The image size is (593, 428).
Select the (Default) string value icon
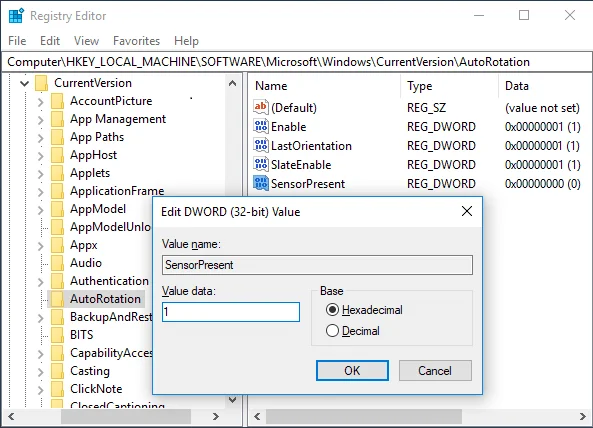(261, 107)
